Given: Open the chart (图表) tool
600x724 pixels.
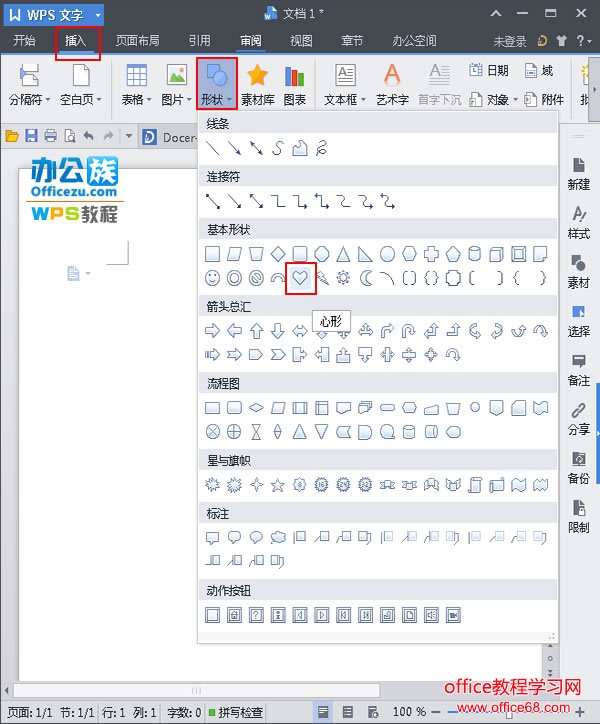Looking at the screenshot, I should (294, 85).
